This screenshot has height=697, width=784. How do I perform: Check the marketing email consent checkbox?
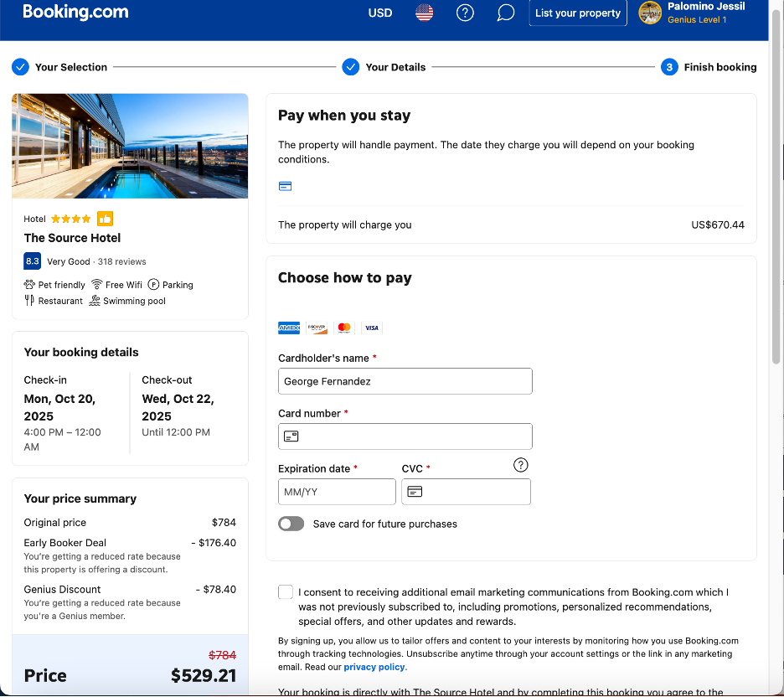point(286,592)
